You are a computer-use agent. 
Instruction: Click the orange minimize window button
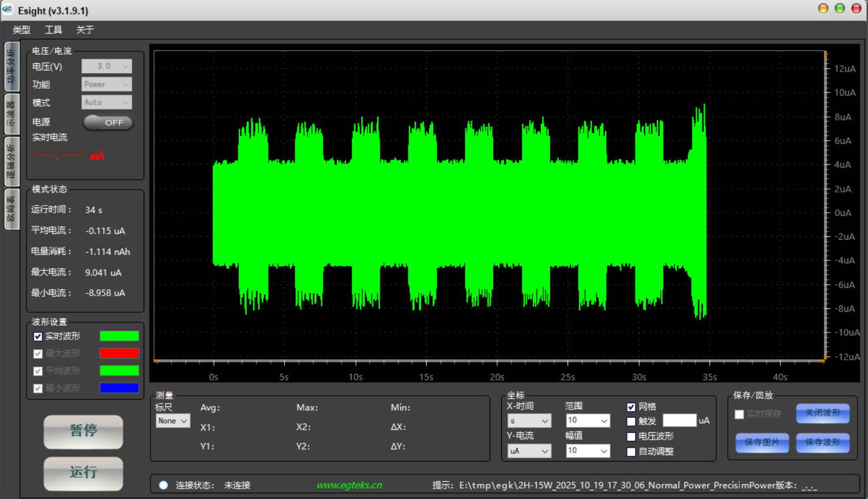[823, 9]
